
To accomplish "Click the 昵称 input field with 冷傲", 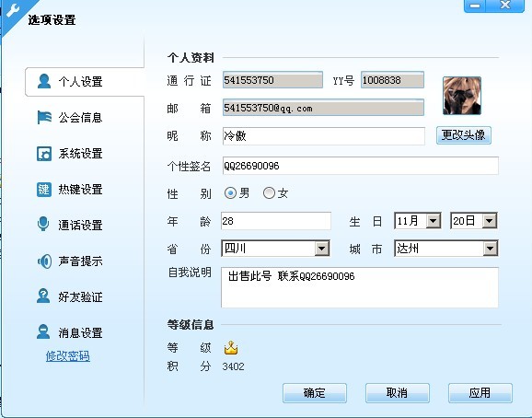I will pos(324,136).
